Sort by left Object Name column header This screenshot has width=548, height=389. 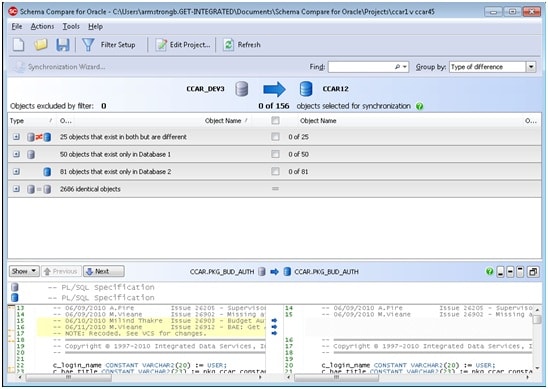223,121
